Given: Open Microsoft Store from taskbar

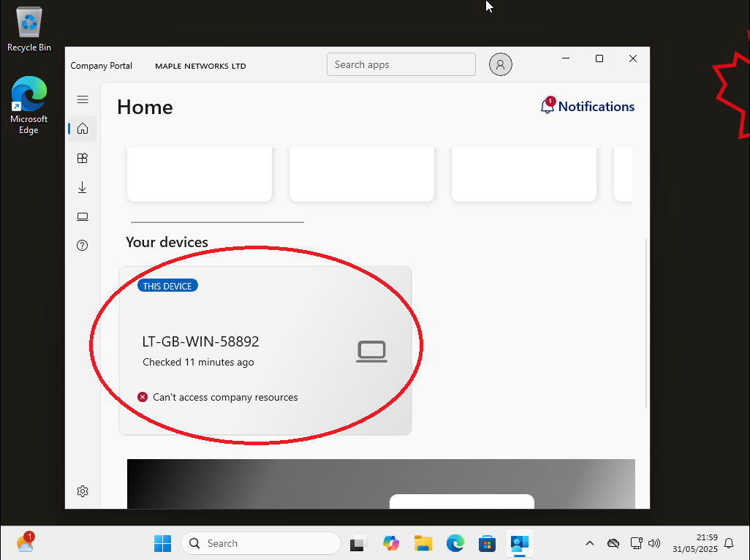Looking at the screenshot, I should click(x=487, y=543).
